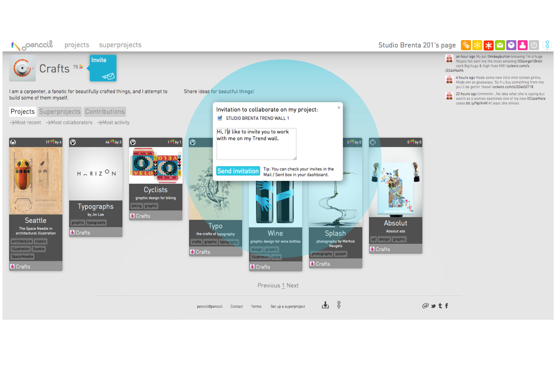This screenshot has height=392, width=558.
Task: Open the pink user profile icon
Action: click(523, 45)
